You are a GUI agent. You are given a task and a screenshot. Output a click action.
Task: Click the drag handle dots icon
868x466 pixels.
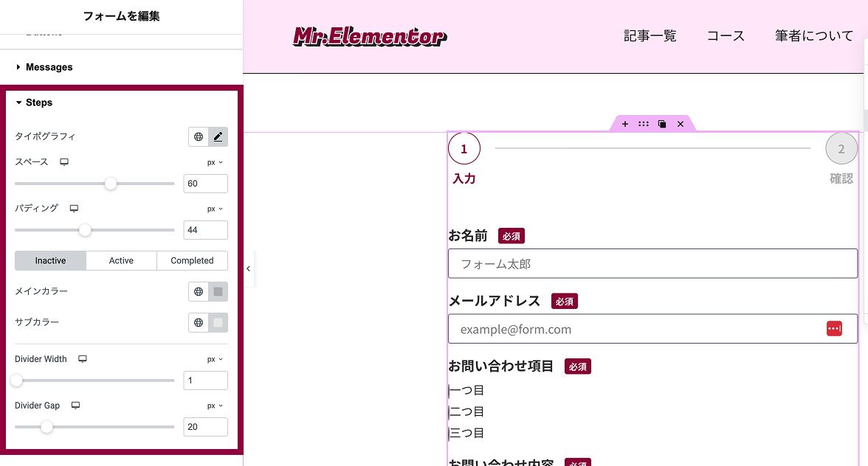[644, 124]
